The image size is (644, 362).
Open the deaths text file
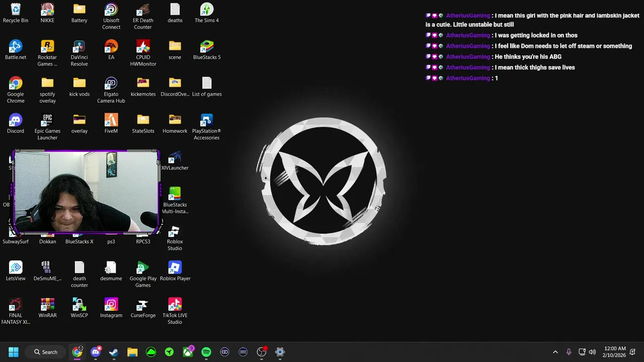tap(175, 14)
